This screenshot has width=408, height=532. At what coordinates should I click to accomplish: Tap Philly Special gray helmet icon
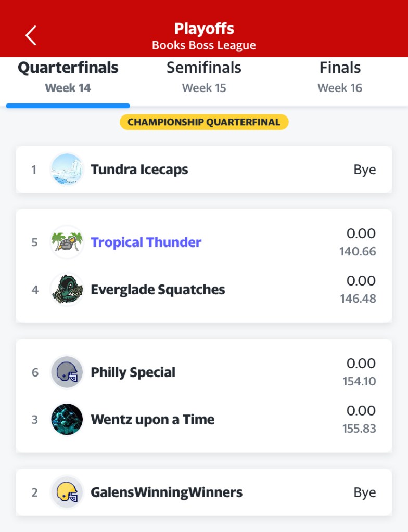pos(67,372)
